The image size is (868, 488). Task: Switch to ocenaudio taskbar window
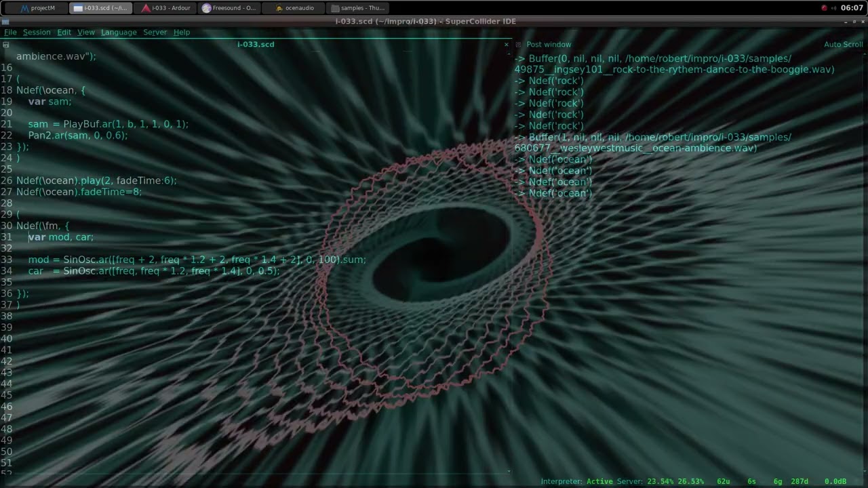(294, 8)
